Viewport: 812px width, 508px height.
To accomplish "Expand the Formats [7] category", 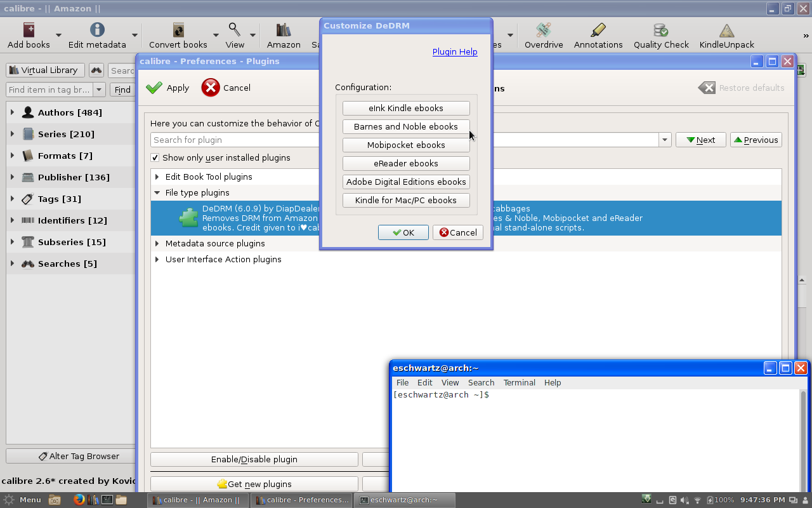I will tap(12, 156).
